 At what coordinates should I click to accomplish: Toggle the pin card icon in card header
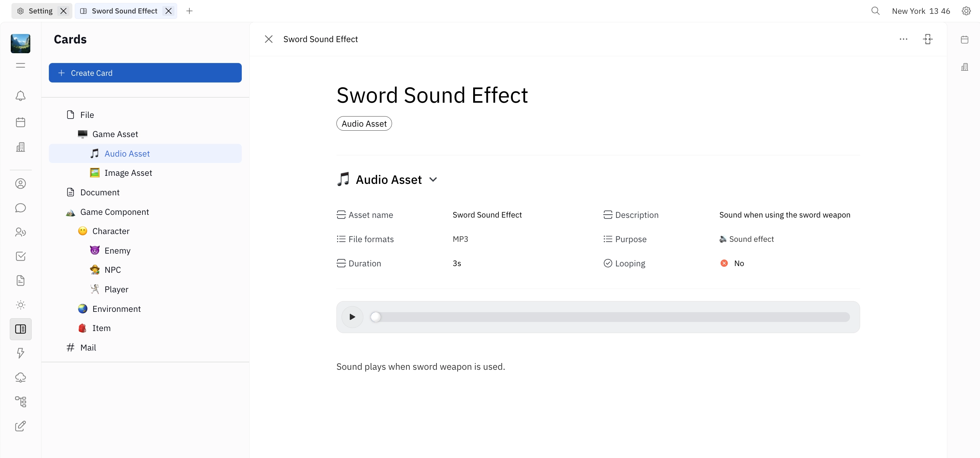[927, 39]
